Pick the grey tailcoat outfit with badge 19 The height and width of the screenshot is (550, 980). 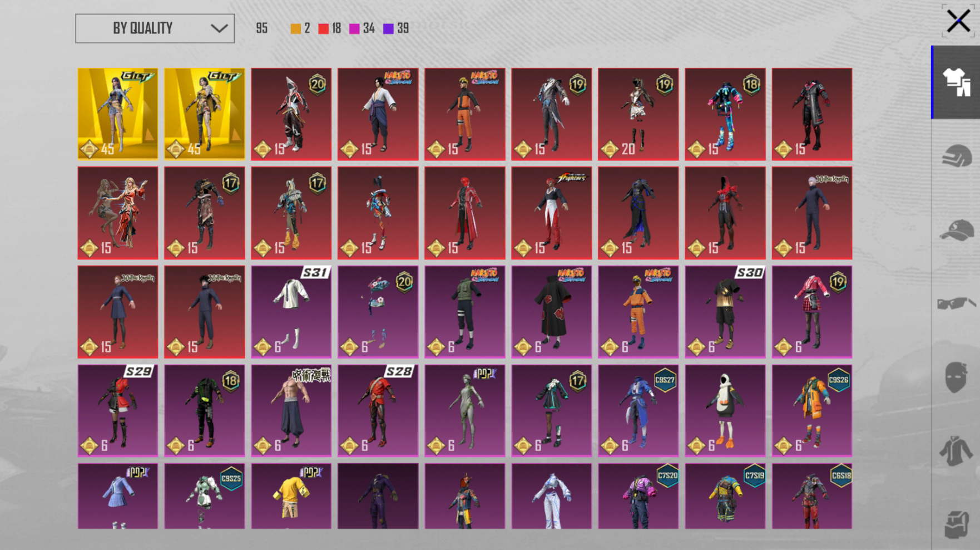click(552, 114)
